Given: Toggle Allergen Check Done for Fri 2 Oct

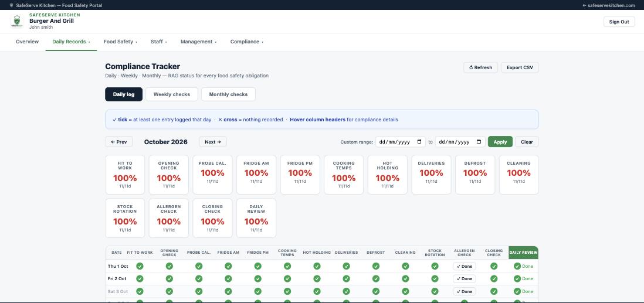Looking at the screenshot, I should (x=465, y=278).
